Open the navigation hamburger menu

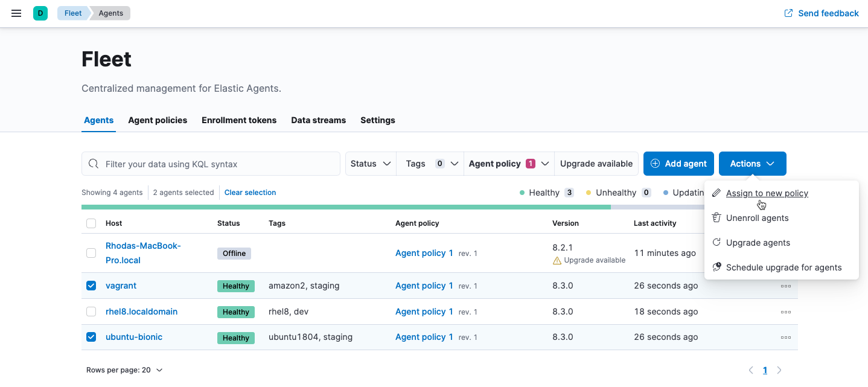pyautogui.click(x=16, y=13)
